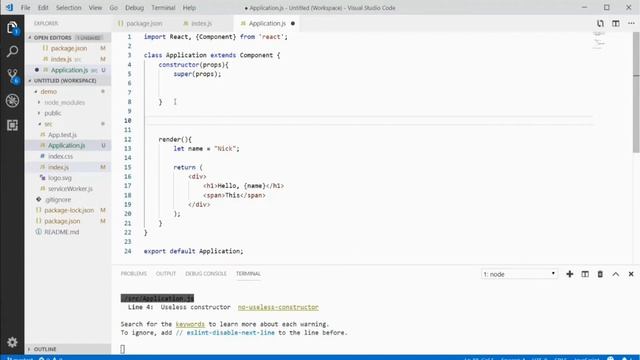
Task: Open package-lock.json in file tree
Action: click(x=69, y=210)
